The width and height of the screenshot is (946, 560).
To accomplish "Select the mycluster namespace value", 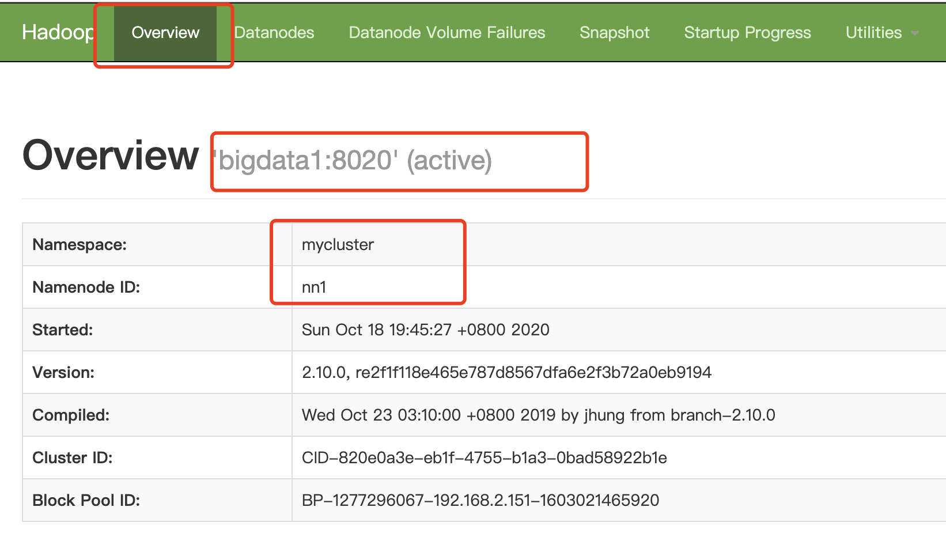I will tap(338, 245).
